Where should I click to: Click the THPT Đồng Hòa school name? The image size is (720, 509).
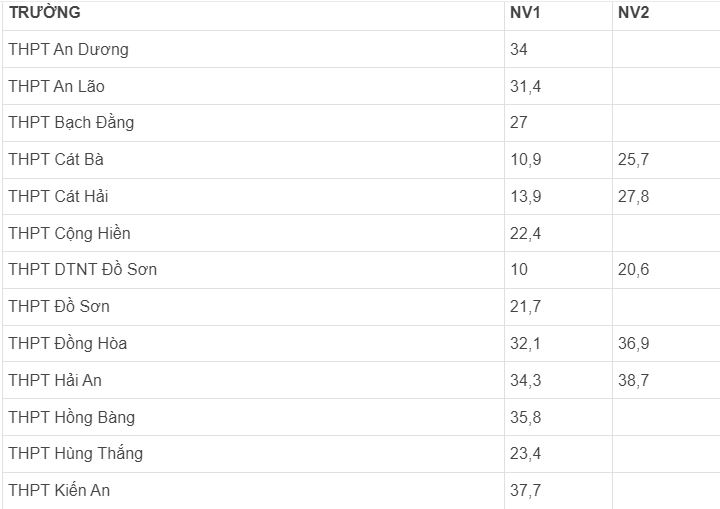click(x=67, y=343)
